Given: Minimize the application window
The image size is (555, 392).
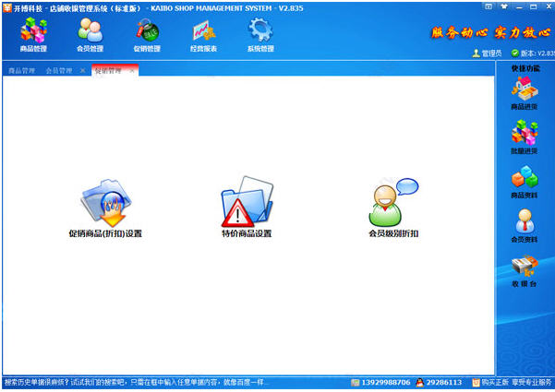Looking at the screenshot, I should point(519,6).
